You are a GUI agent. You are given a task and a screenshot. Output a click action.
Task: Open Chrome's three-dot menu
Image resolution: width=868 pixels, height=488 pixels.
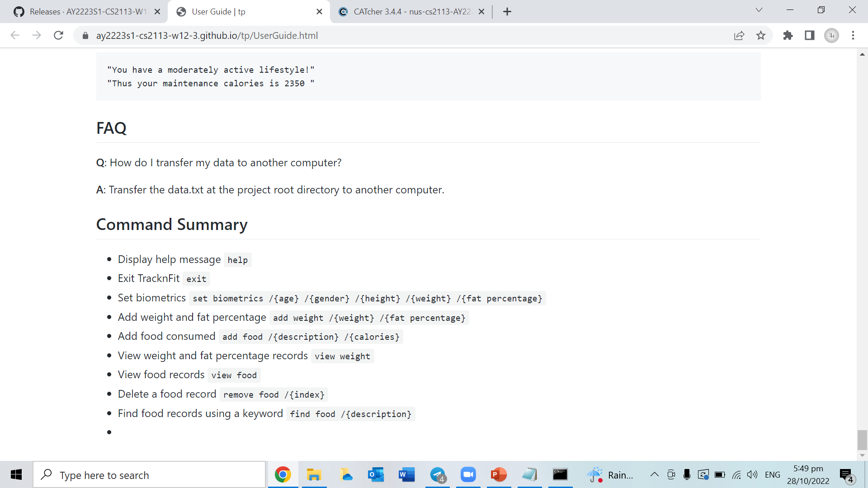tap(853, 35)
